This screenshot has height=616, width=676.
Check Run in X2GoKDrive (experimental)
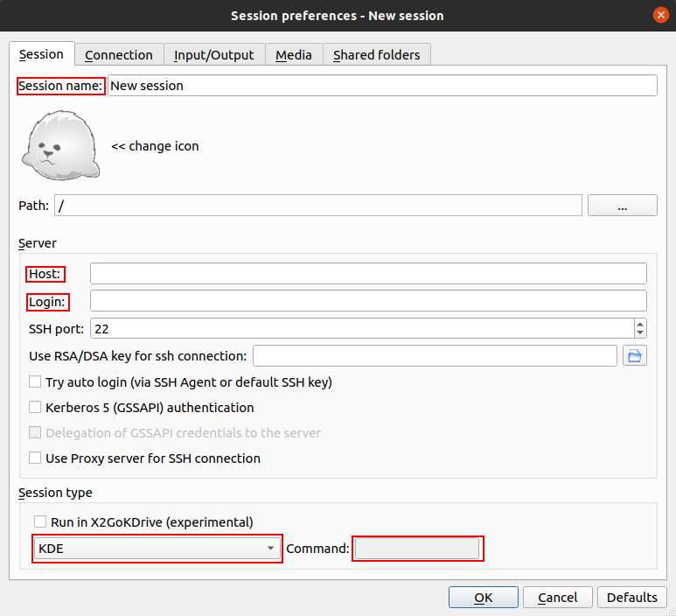41,522
